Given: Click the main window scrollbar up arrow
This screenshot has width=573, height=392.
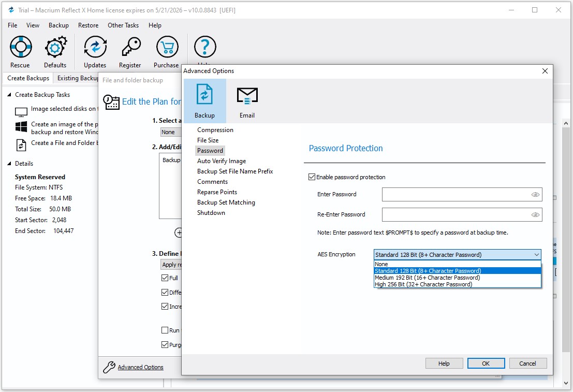Looking at the screenshot, I should click(x=566, y=124).
